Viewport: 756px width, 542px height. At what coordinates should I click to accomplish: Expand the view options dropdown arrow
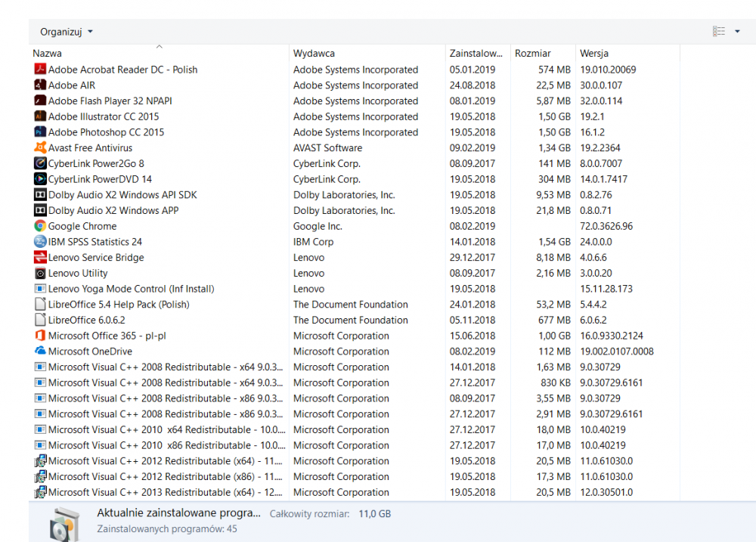(738, 32)
